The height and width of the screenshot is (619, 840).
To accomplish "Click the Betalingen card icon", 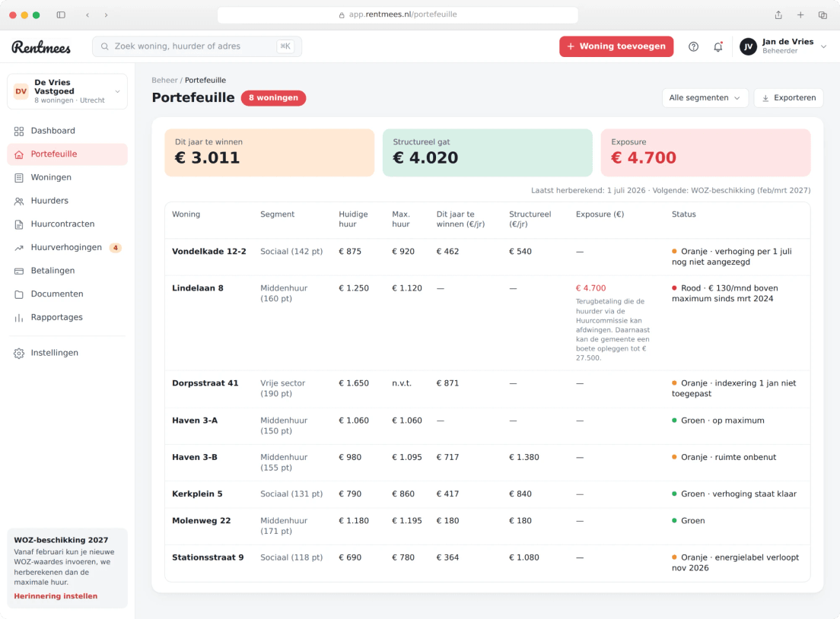I will click(x=19, y=271).
